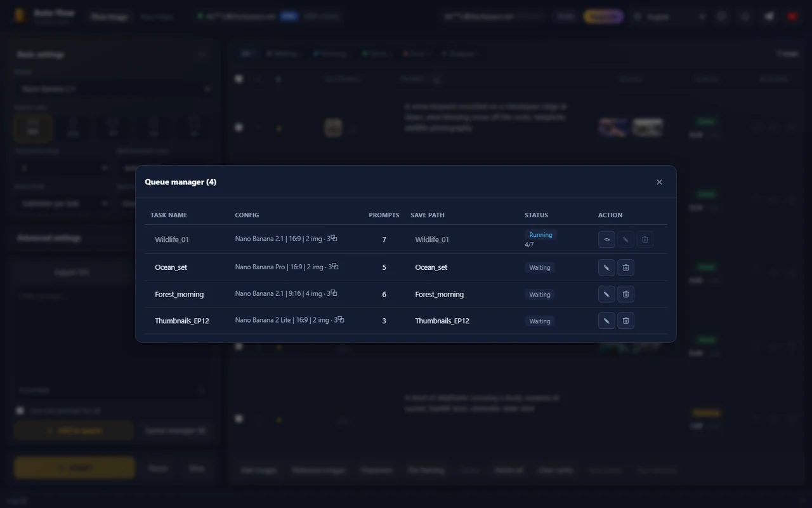812x508 pixels.
Task: Click the Running status badge for Wildlife_01
Action: click(x=540, y=235)
